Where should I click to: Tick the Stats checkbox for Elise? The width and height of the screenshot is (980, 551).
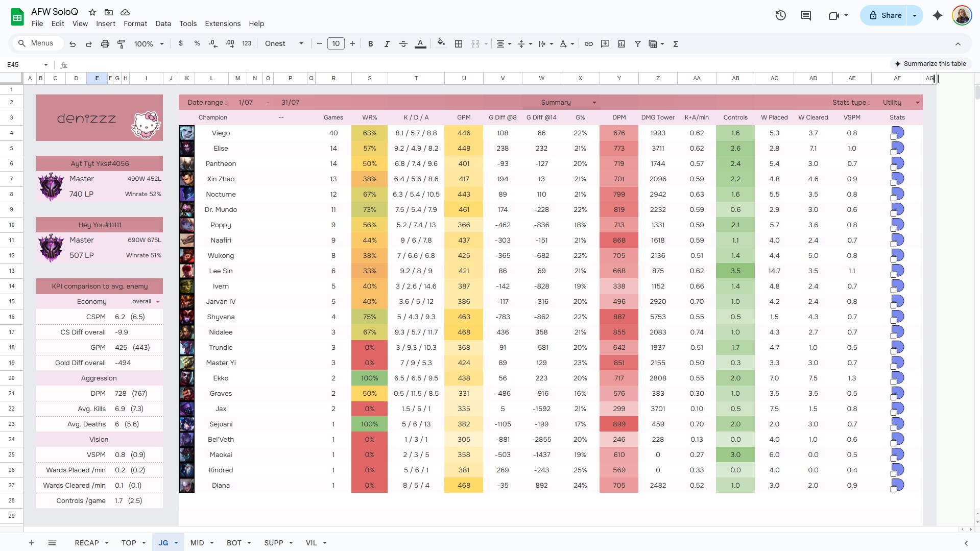tap(894, 152)
